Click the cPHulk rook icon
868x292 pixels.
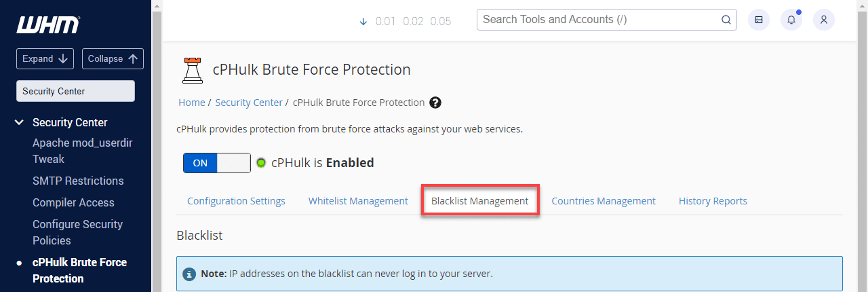[193, 70]
